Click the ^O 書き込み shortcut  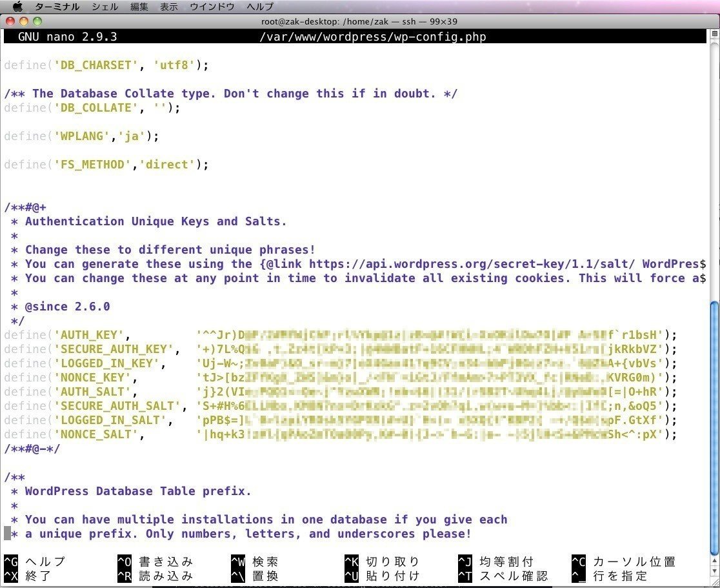155,562
